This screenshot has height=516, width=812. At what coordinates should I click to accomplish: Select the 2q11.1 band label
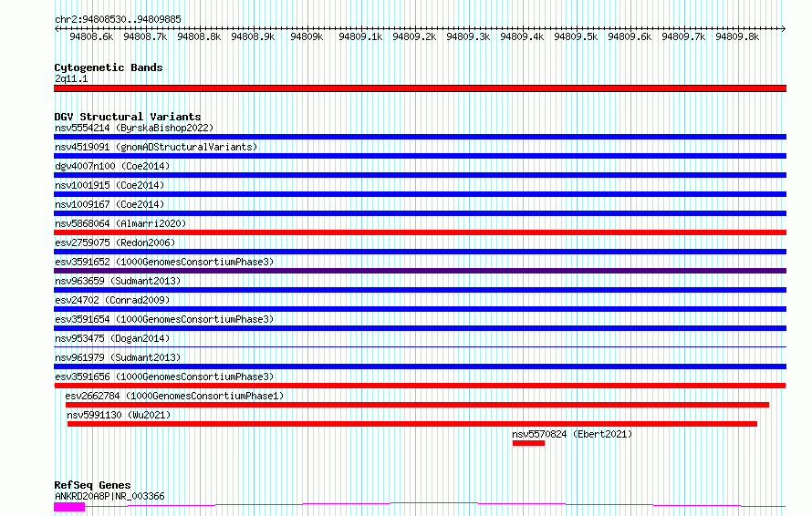tap(71, 78)
